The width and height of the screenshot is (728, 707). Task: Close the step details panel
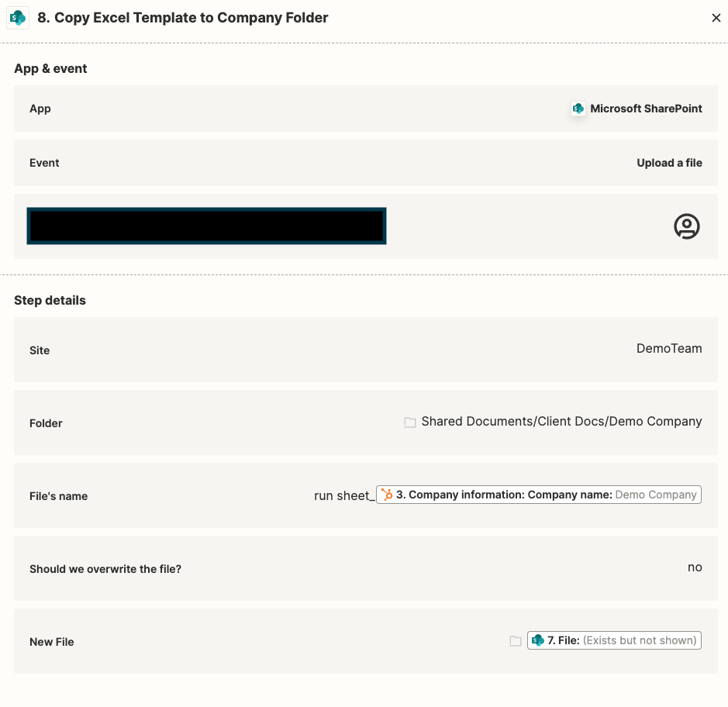[x=716, y=18]
